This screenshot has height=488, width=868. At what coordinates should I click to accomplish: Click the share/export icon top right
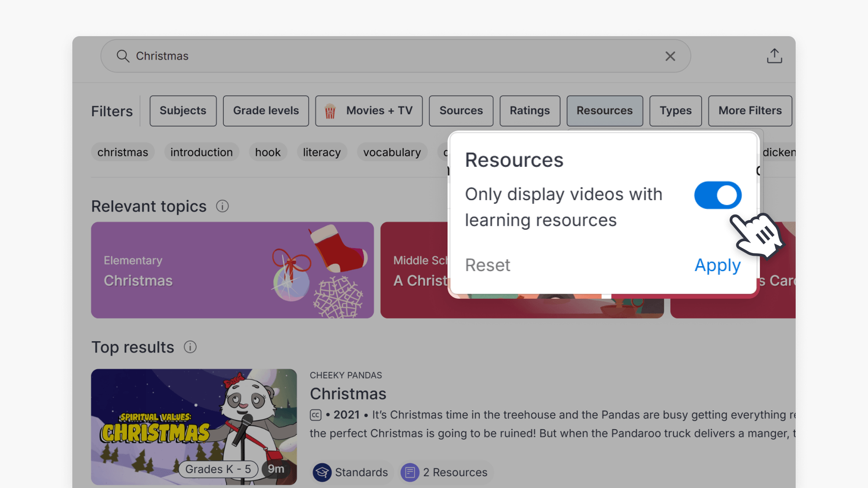pyautogui.click(x=774, y=56)
